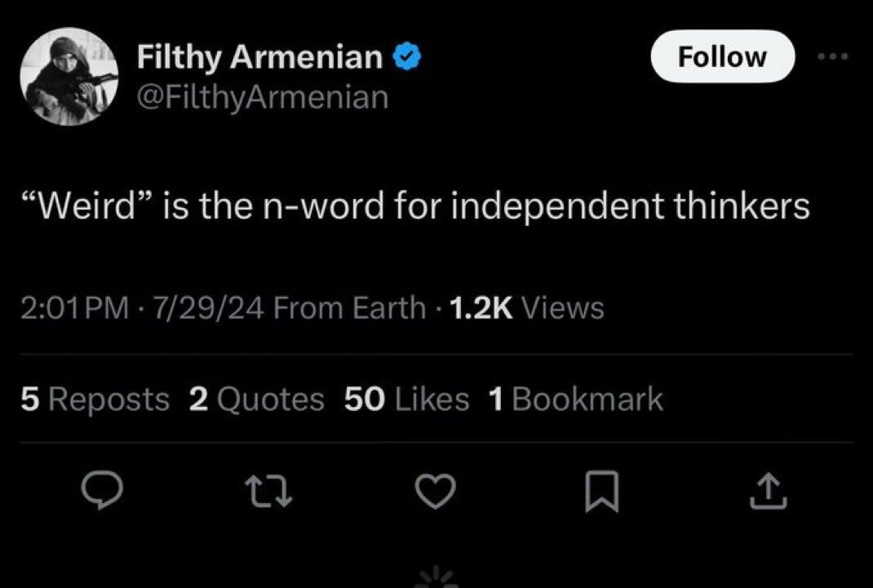The height and width of the screenshot is (588, 873).
Task: Follow the Filthy Armenian account
Action: (722, 57)
